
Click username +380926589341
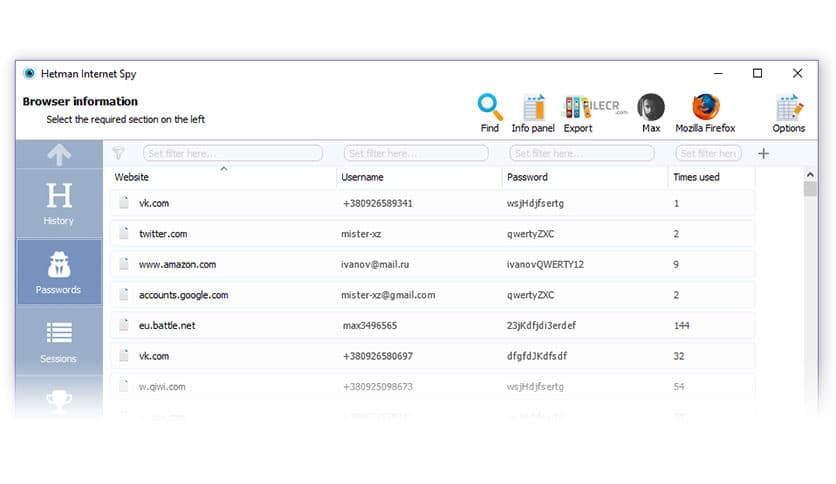(377, 203)
